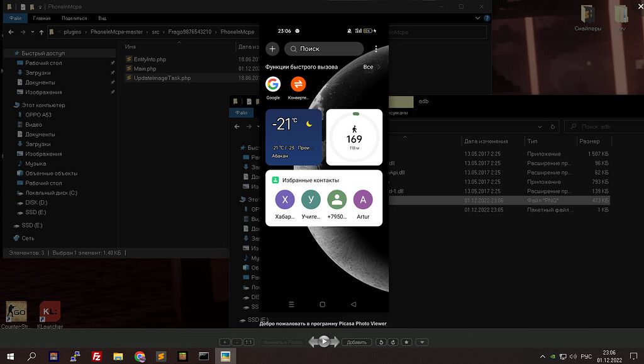
Task: Click the Up folder arrow in Explorer
Action: click(x=40, y=32)
